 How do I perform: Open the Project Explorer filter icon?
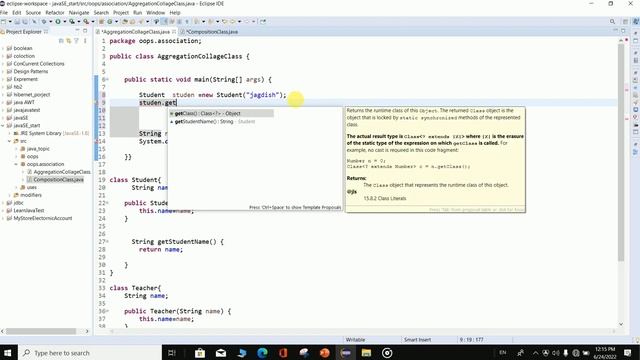76,40
